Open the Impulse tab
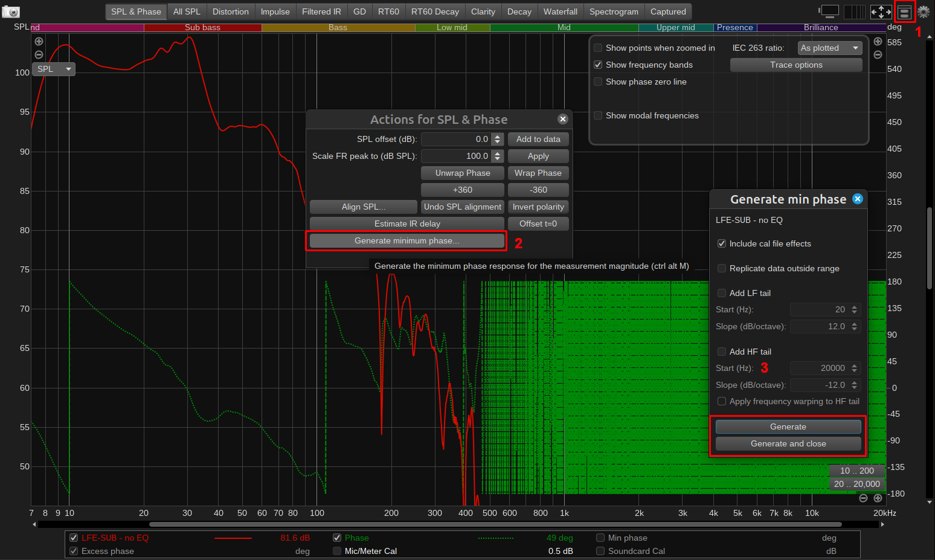The height and width of the screenshot is (560, 935). click(x=275, y=11)
